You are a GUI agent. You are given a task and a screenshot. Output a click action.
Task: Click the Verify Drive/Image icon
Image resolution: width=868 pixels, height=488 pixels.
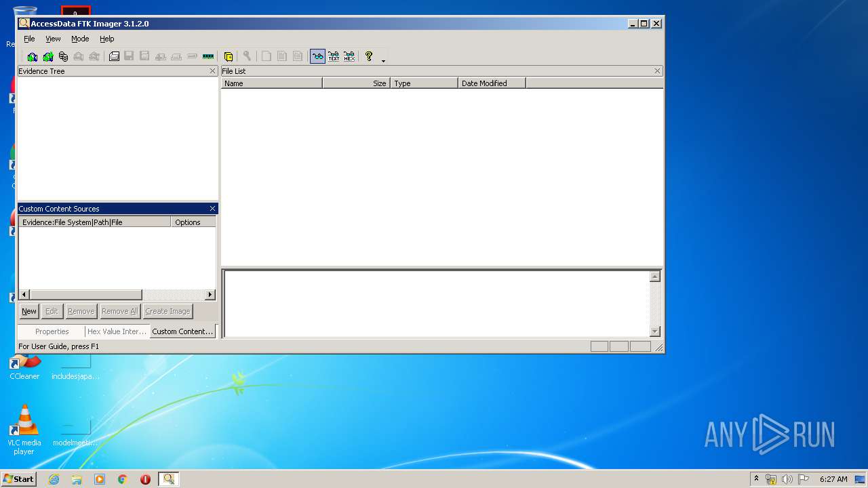pos(192,56)
